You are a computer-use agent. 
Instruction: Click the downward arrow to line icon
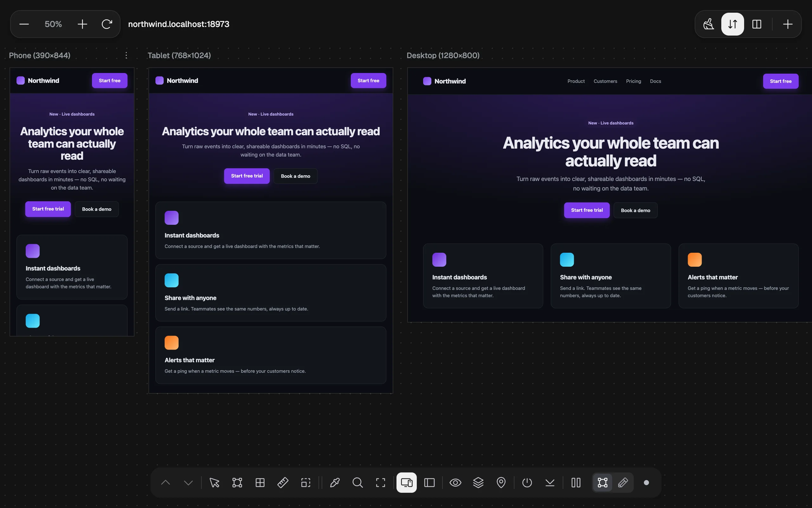pyautogui.click(x=550, y=483)
